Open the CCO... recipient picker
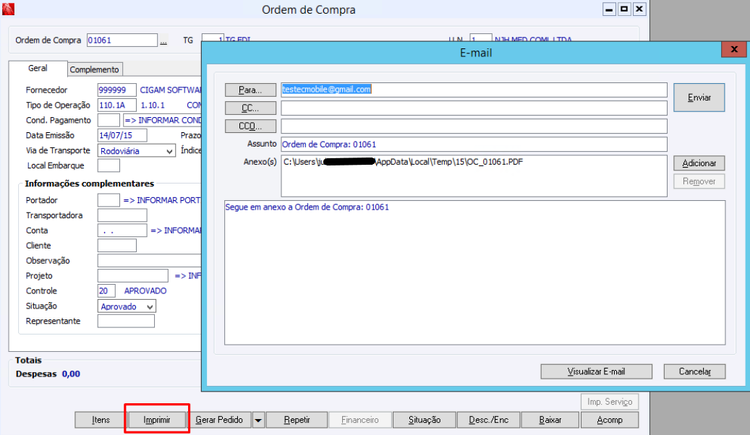Viewport: 750px width, 435px height. (250, 126)
